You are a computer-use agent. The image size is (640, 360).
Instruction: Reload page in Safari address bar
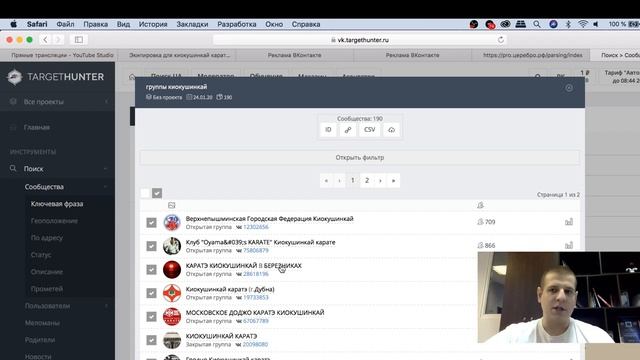click(x=501, y=40)
